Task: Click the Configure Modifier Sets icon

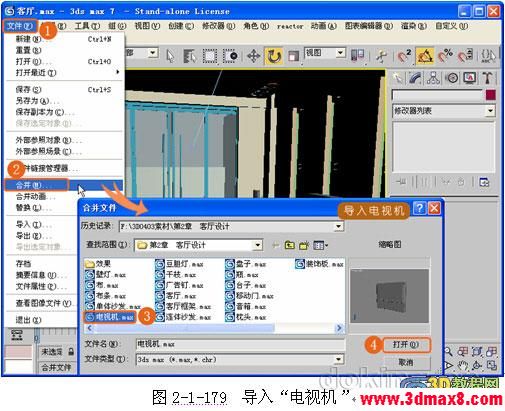Action: tap(484, 182)
